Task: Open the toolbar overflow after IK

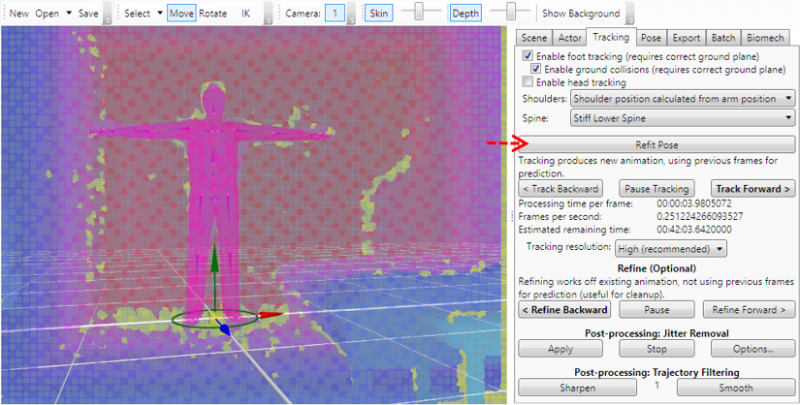Action: [x=268, y=13]
